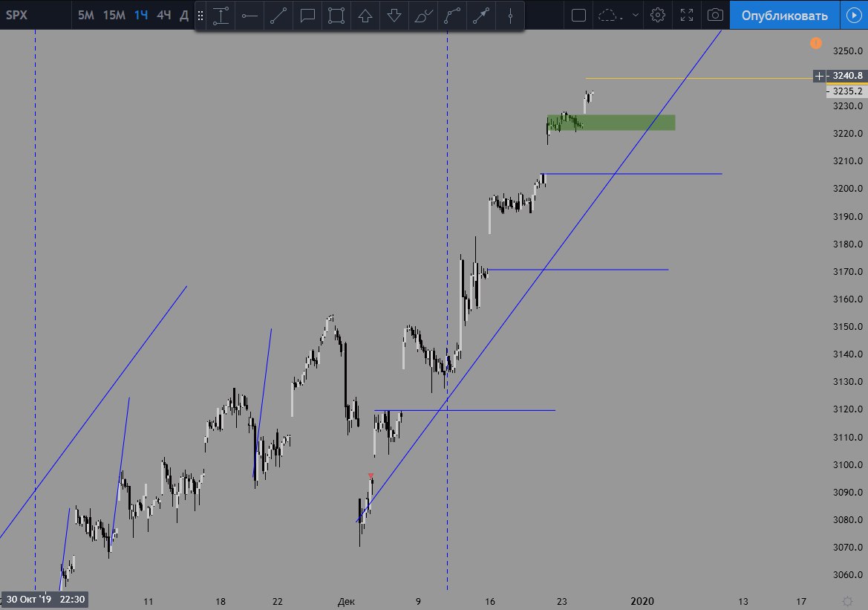Select the vertical line tool

click(510, 16)
